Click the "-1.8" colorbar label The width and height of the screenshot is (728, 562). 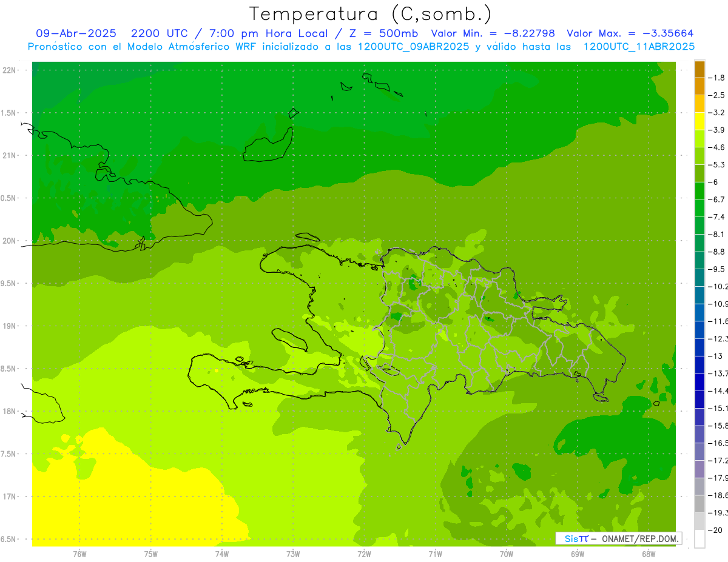716,78
